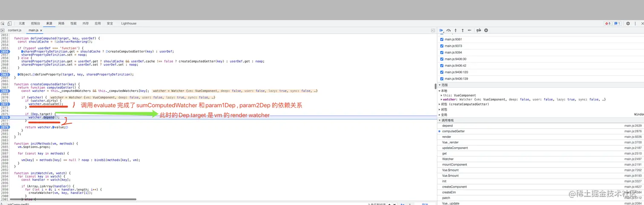Open main.js:3327 source link
This screenshot has height=205, width=644.
click(633, 181)
